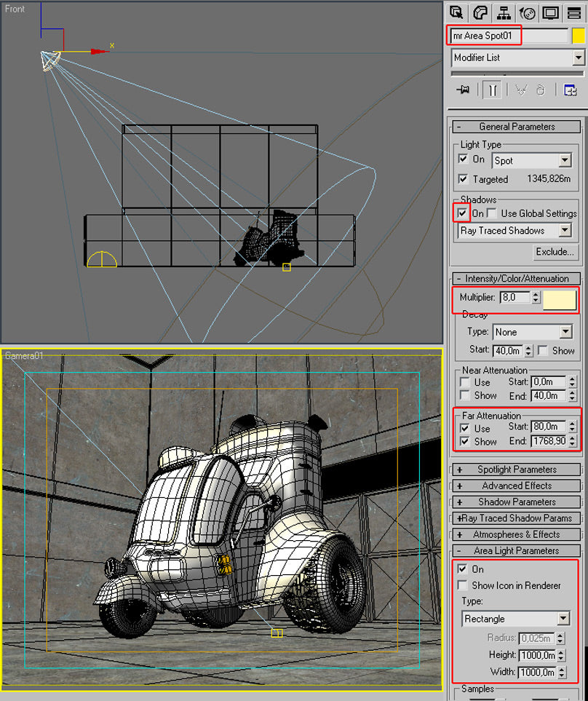
Task: Toggle Pin Stack in the modifier stack
Action: click(464, 89)
